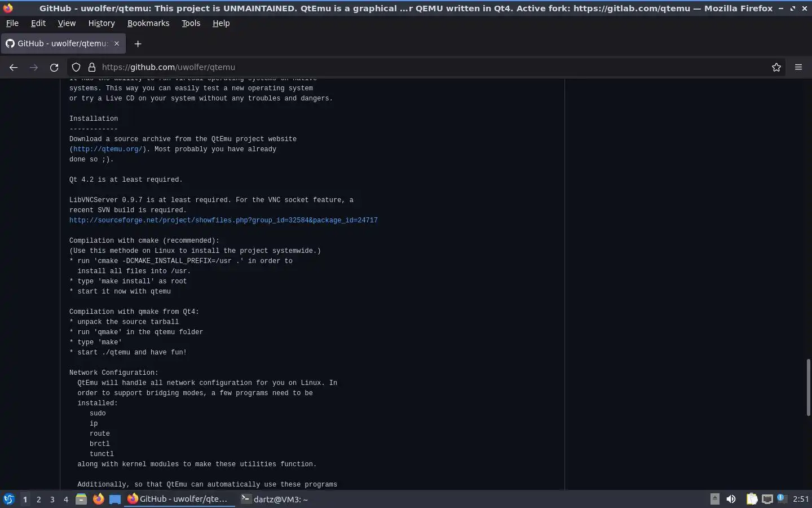This screenshot has width=812, height=508.
Task: View site security via the padlock icon
Action: (92, 67)
